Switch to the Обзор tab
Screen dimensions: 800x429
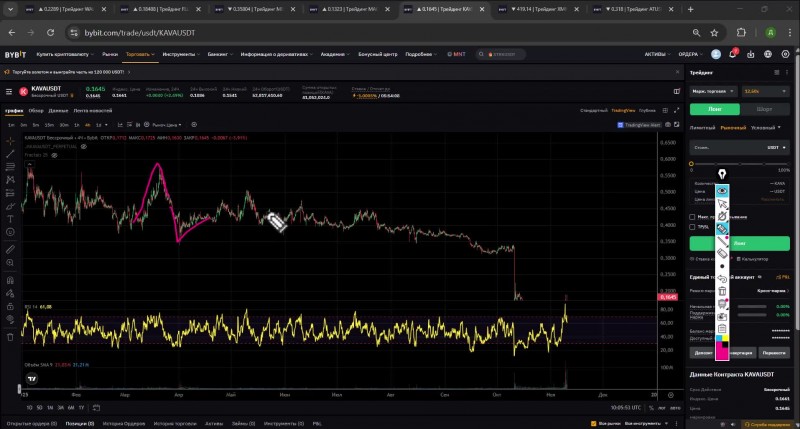coord(36,110)
